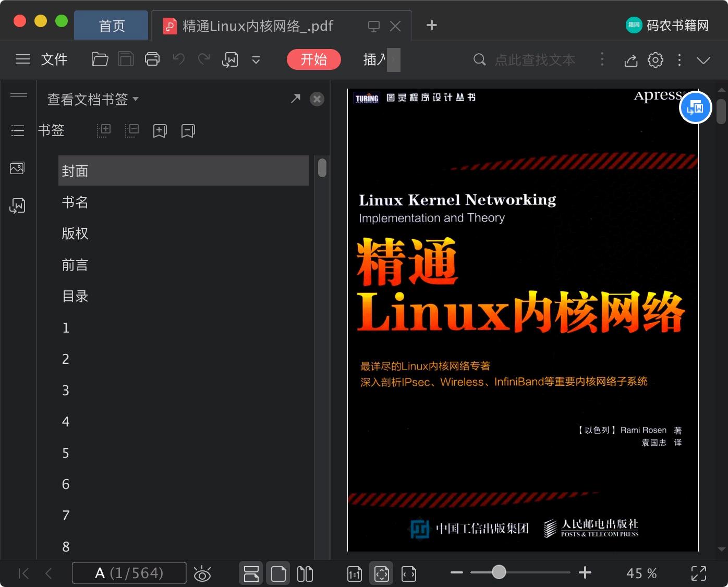
Task: Select the 封面 bookmark
Action: pos(184,170)
